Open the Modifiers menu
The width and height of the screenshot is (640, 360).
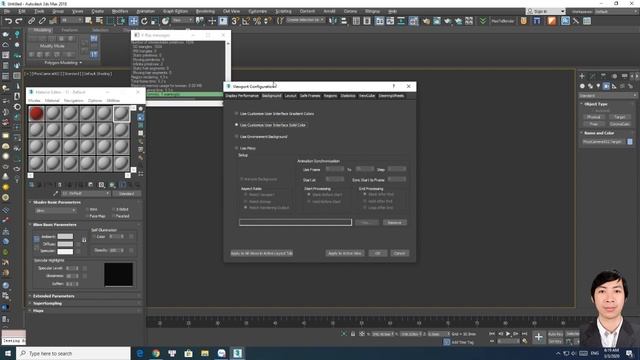pyautogui.click(x=120, y=11)
